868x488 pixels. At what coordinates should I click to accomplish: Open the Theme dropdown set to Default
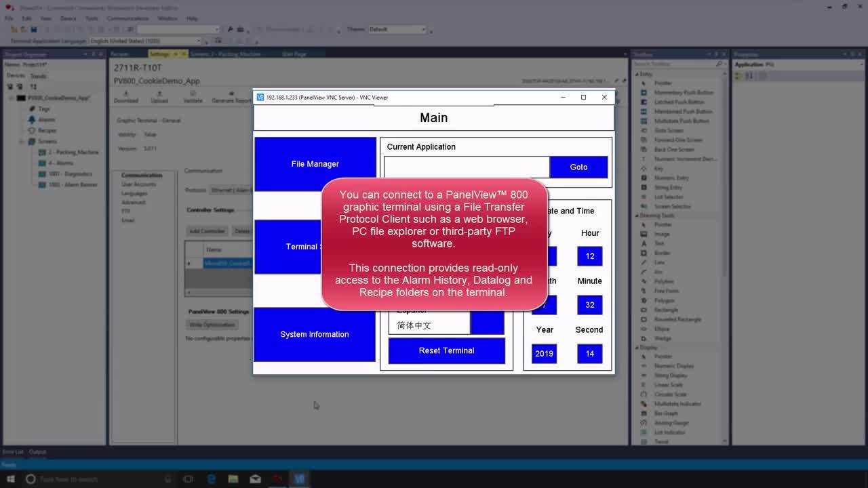[x=397, y=29]
